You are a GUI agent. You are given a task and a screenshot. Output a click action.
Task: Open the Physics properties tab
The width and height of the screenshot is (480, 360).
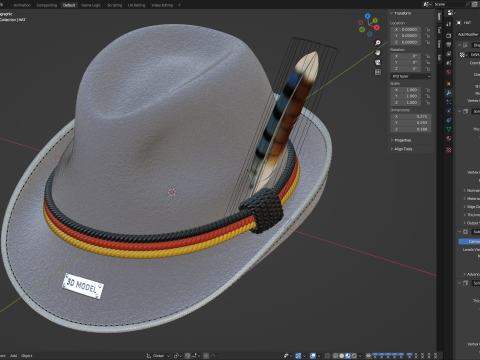[x=449, y=111]
